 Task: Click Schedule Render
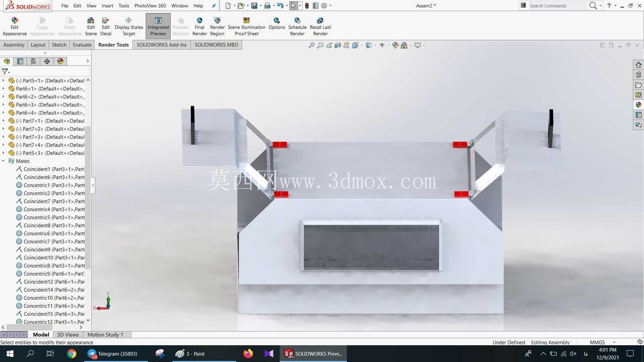[298, 26]
